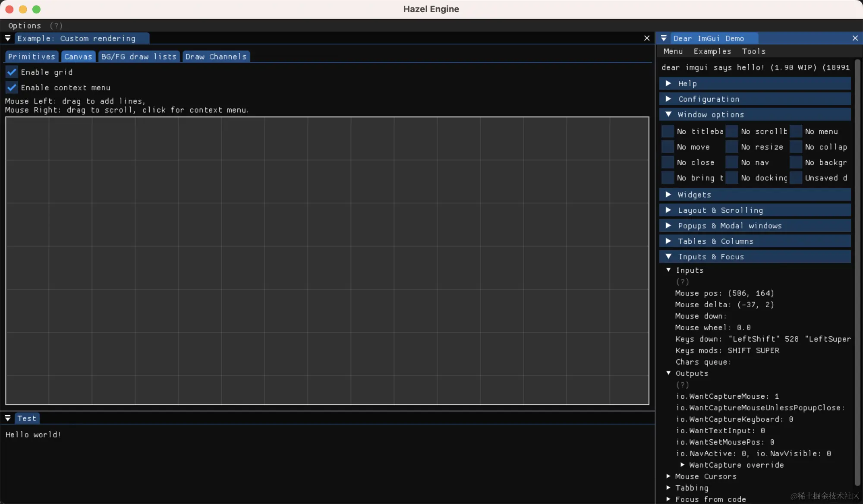
Task: Check the No bring to front option
Action: coord(668,178)
